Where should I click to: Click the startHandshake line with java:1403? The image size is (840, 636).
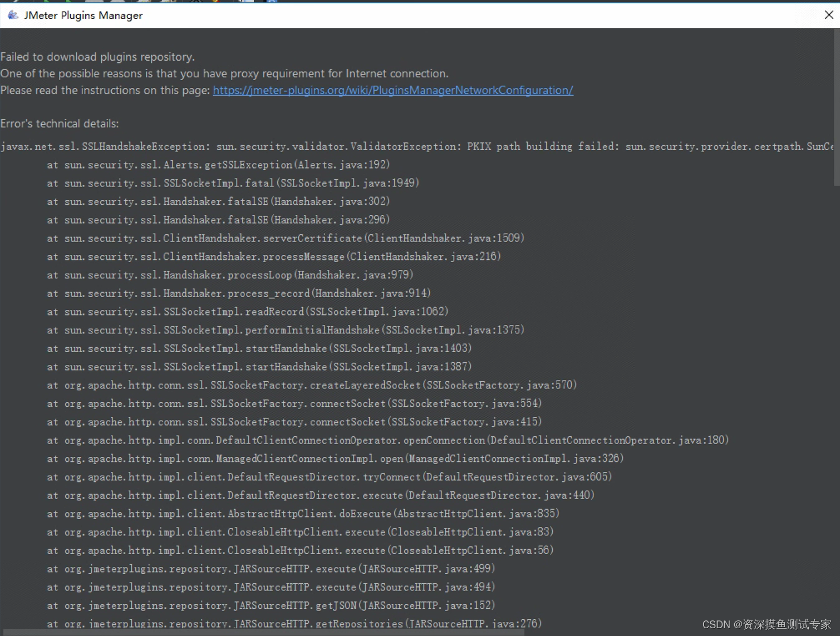pos(259,348)
